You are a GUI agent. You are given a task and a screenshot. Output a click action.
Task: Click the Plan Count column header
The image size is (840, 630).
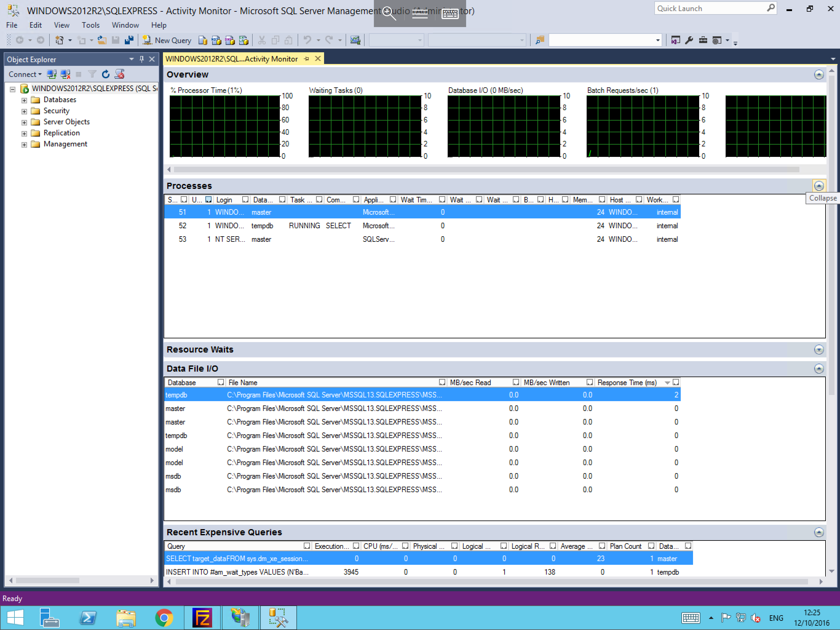[x=625, y=546]
